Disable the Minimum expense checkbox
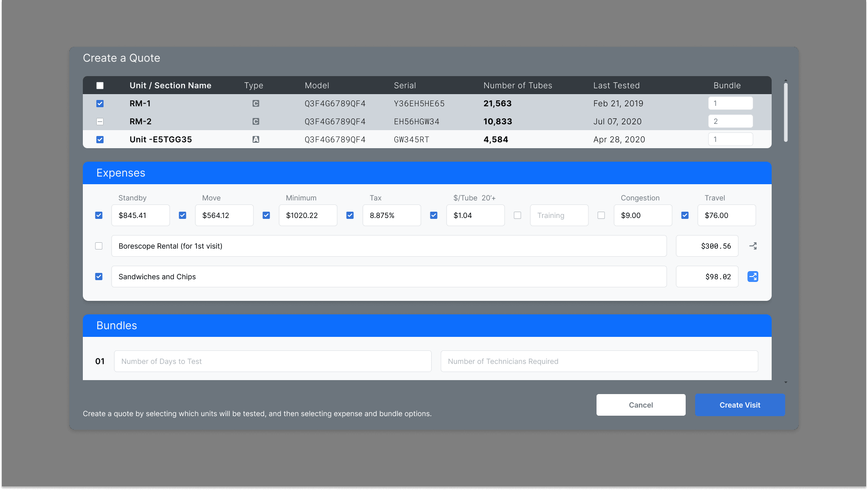Image resolution: width=868 pixels, height=490 pixels. [267, 215]
